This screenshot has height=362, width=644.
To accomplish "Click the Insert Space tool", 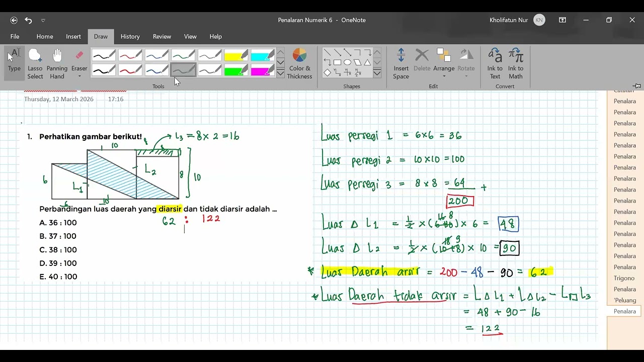I will (x=401, y=64).
